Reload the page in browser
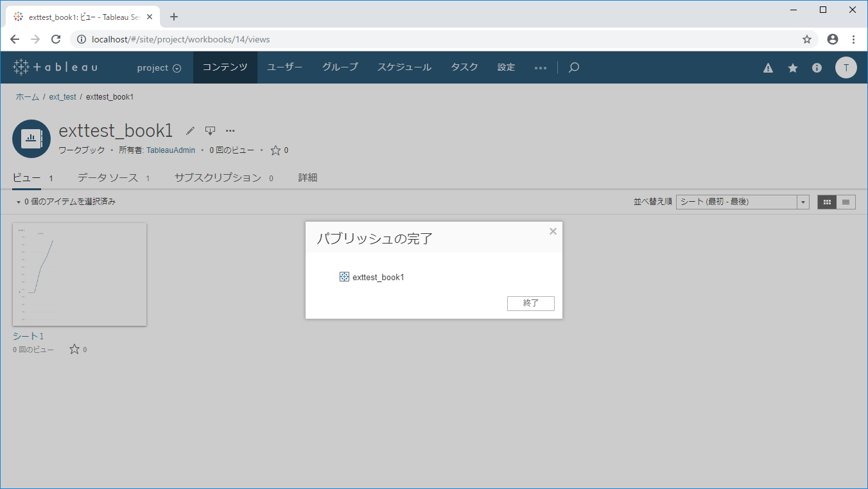The width and height of the screenshot is (868, 489). coord(56,39)
